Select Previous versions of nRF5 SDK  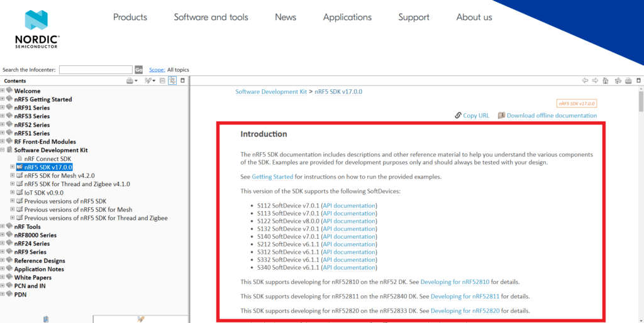click(x=65, y=201)
